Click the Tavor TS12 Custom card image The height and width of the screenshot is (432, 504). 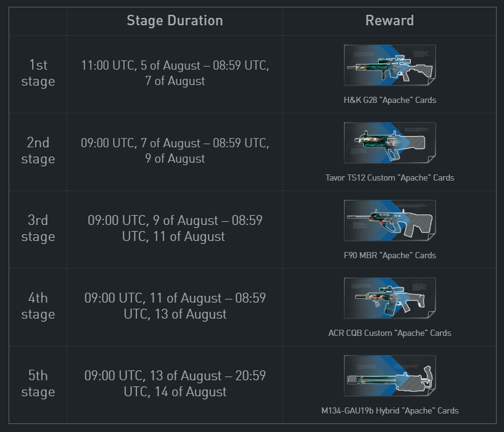(390, 143)
